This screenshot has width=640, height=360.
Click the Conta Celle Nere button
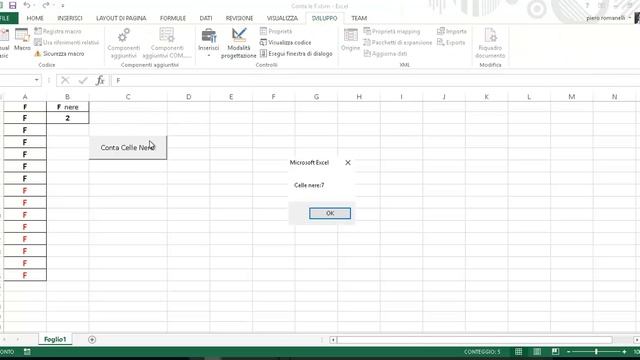(x=128, y=147)
